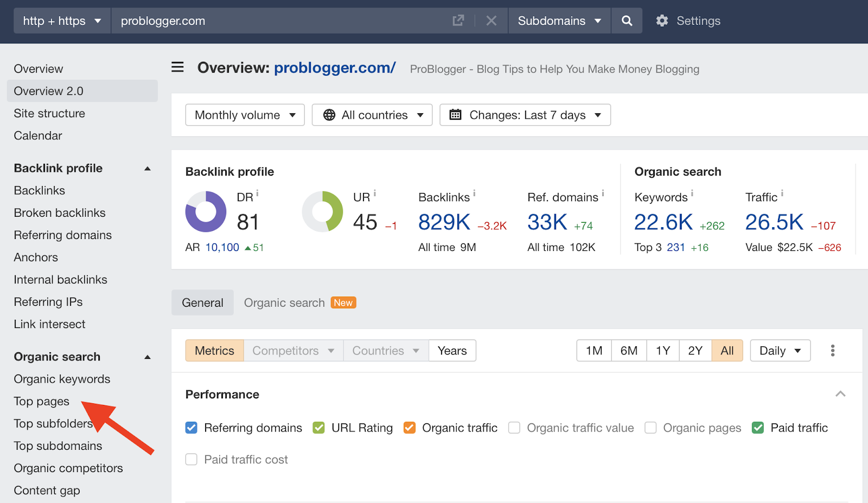Click the calendar icon in Changes filter
Image resolution: width=868 pixels, height=503 pixels.
point(456,115)
